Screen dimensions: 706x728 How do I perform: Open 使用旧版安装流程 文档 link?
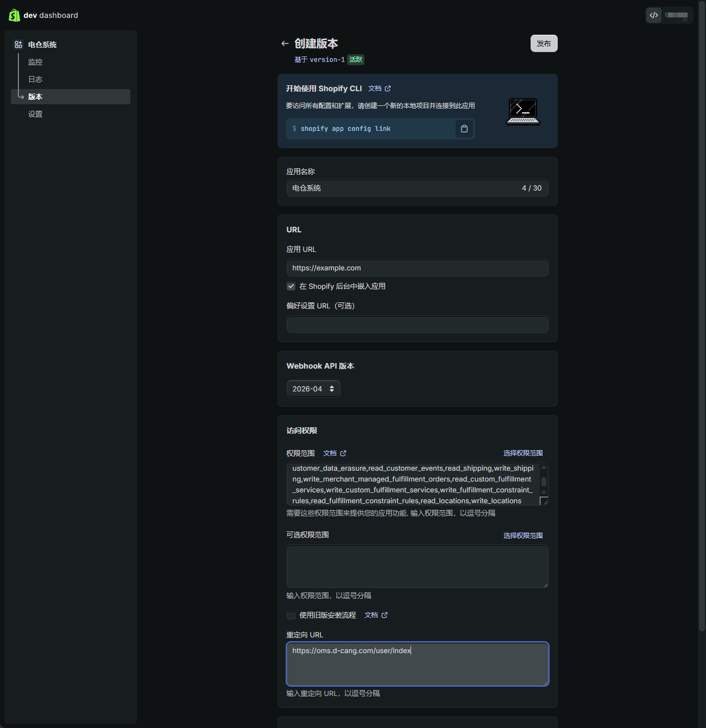point(376,615)
